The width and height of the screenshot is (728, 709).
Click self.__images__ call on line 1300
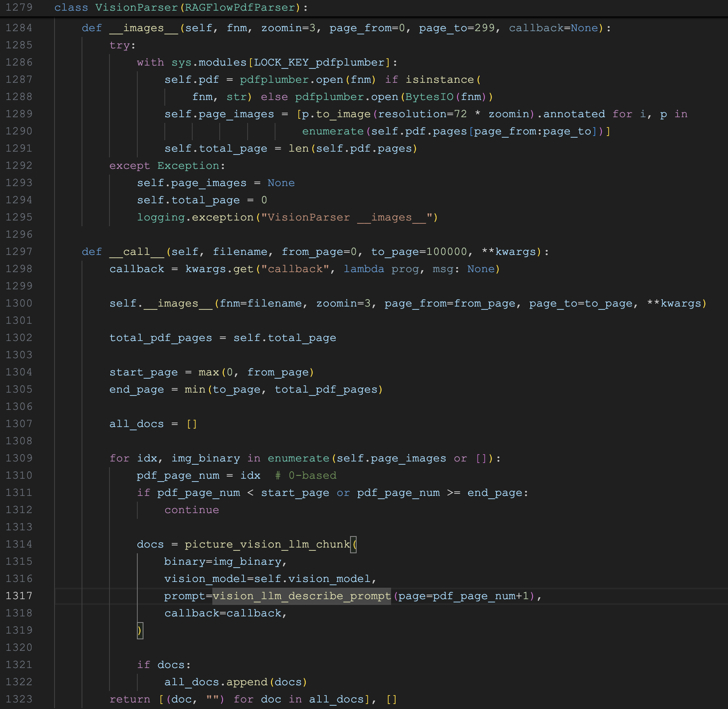(161, 303)
